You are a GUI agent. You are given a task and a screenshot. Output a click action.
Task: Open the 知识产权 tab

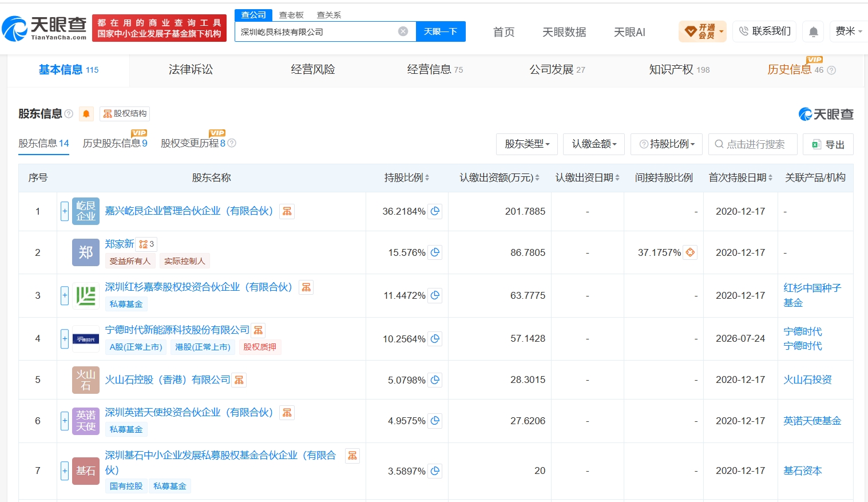tap(679, 70)
